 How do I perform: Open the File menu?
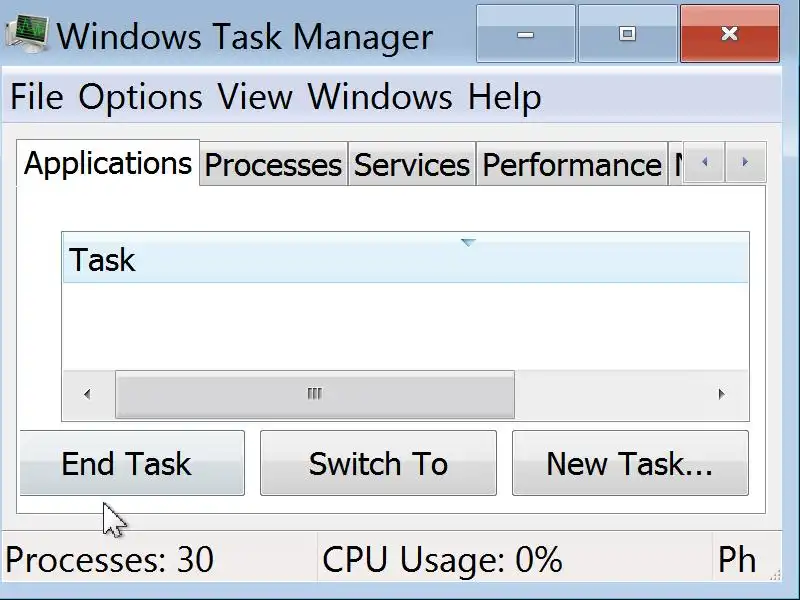tap(36, 97)
